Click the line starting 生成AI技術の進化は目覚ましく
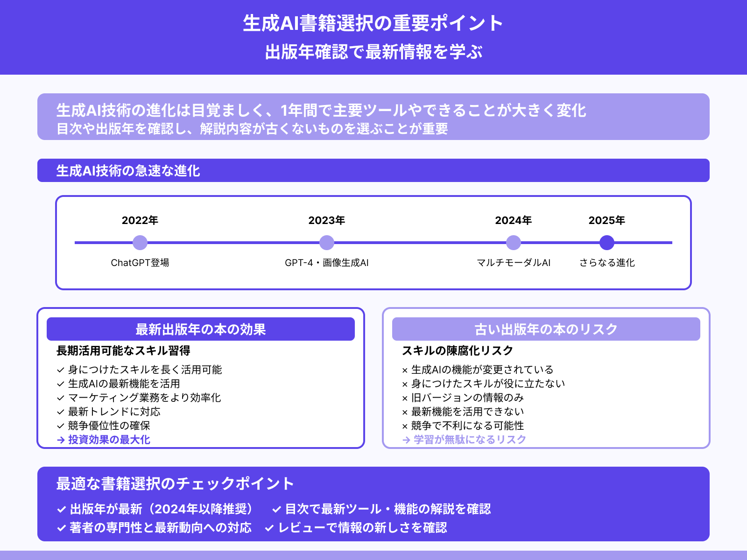747x560 pixels. pyautogui.click(x=321, y=111)
